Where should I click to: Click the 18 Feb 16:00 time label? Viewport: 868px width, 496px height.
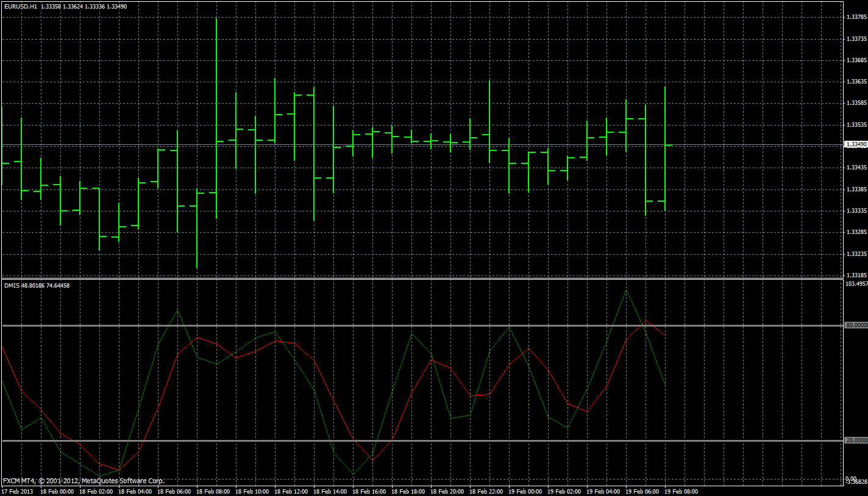click(369, 491)
